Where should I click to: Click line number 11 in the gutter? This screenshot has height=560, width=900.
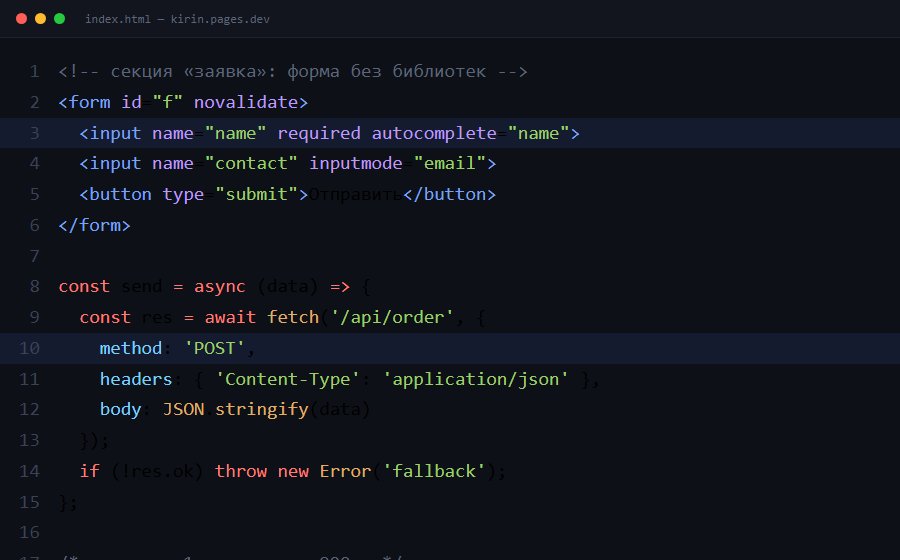tap(29, 379)
